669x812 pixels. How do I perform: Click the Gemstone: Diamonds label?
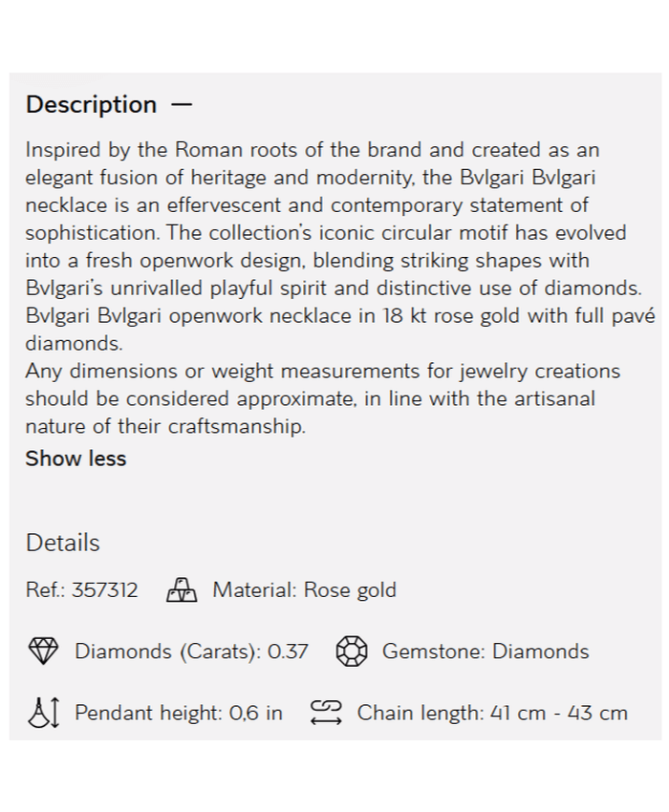point(486,652)
